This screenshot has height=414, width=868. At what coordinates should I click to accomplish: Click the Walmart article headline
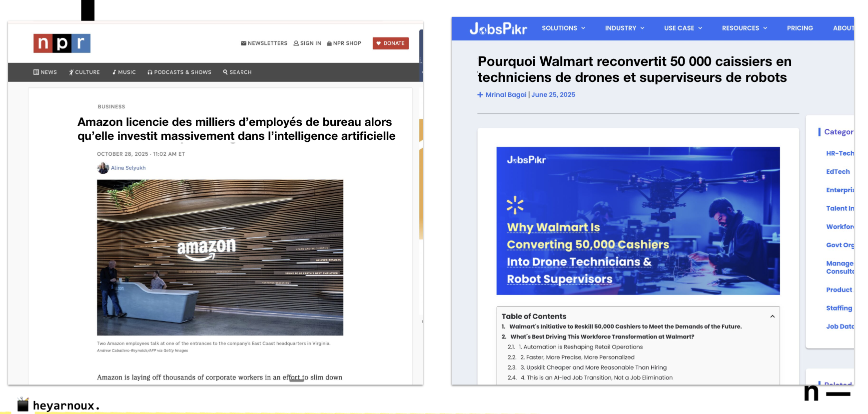click(x=635, y=69)
